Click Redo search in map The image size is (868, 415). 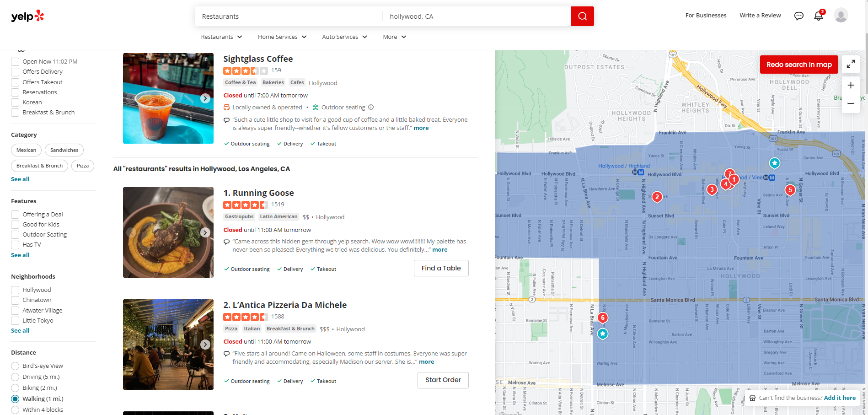click(x=799, y=65)
